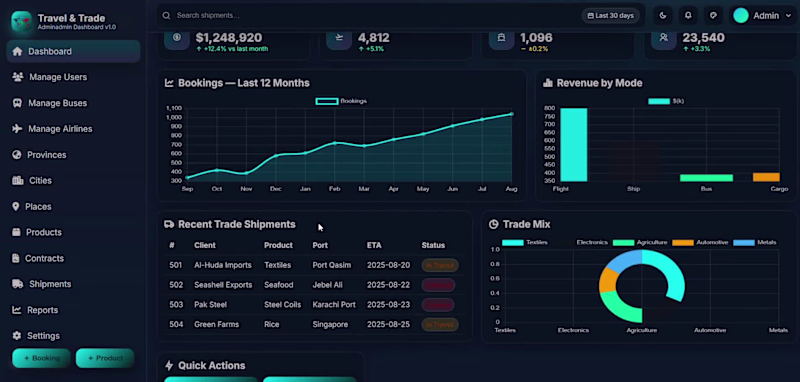The height and width of the screenshot is (382, 800).
Task: Click the Places map pin icon
Action: coord(15,206)
